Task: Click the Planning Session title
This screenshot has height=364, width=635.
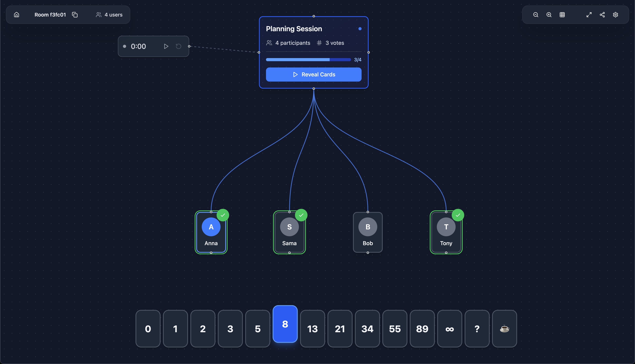Action: [294, 29]
